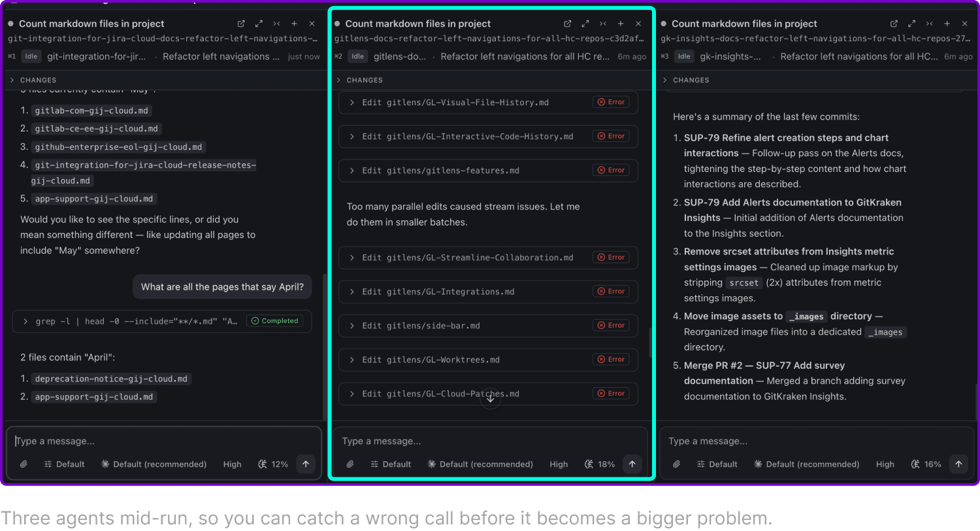Click gitlab-ce-ee-gij-cloud.md file name
Screen dimensions: 980x531
pos(96,129)
